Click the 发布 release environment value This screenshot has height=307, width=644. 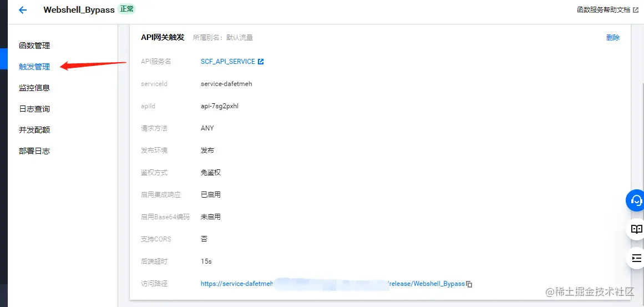207,150
